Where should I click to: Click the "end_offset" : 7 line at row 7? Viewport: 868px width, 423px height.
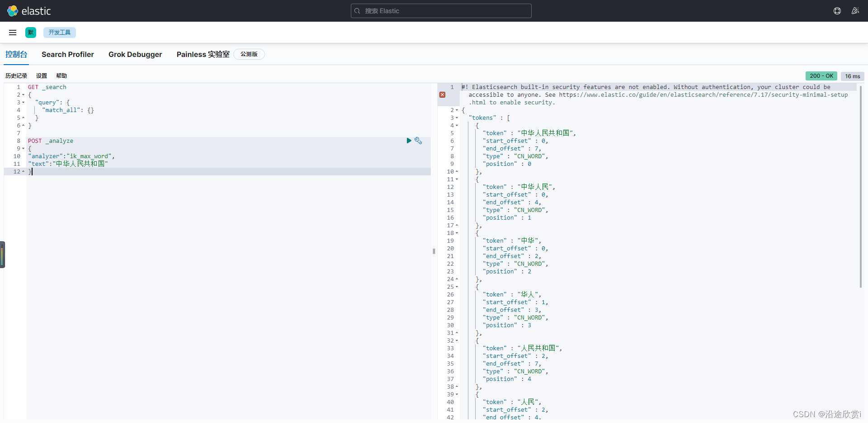click(x=512, y=149)
